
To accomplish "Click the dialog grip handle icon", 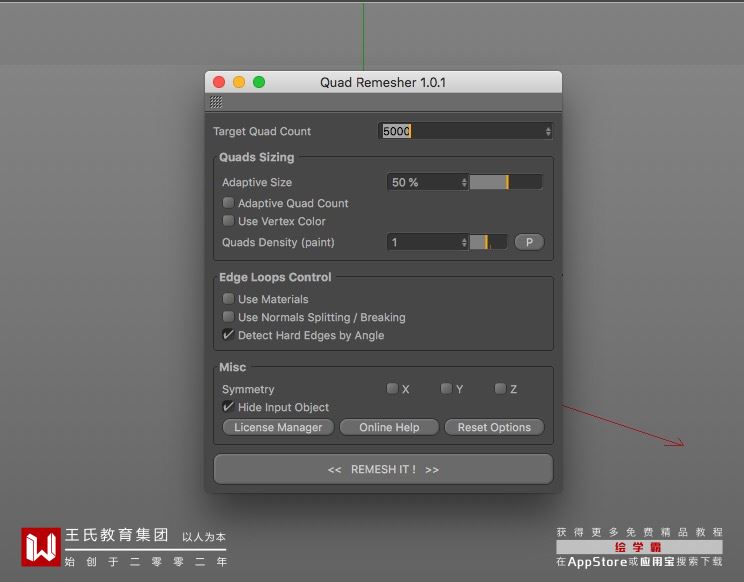I will click(x=216, y=102).
